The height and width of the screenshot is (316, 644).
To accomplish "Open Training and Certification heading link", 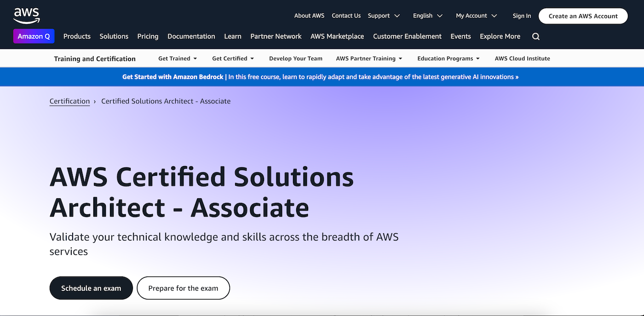I will [95, 58].
